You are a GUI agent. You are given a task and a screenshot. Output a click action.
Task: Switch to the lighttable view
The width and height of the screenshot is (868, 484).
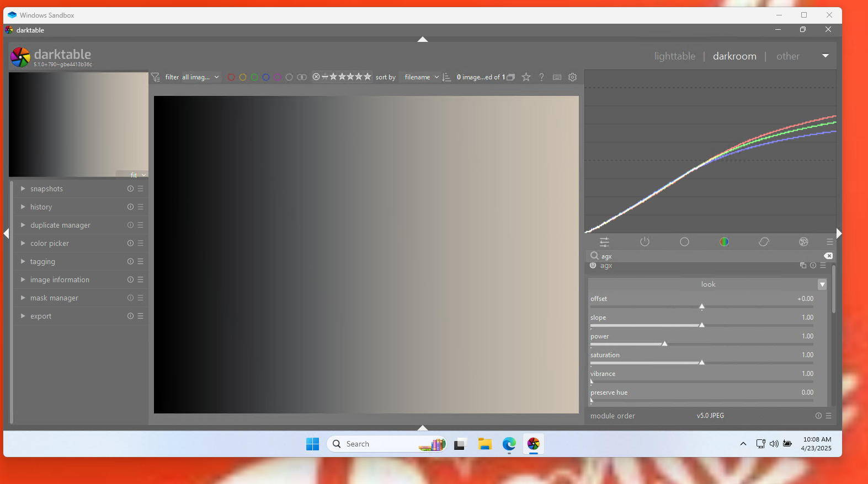(674, 56)
